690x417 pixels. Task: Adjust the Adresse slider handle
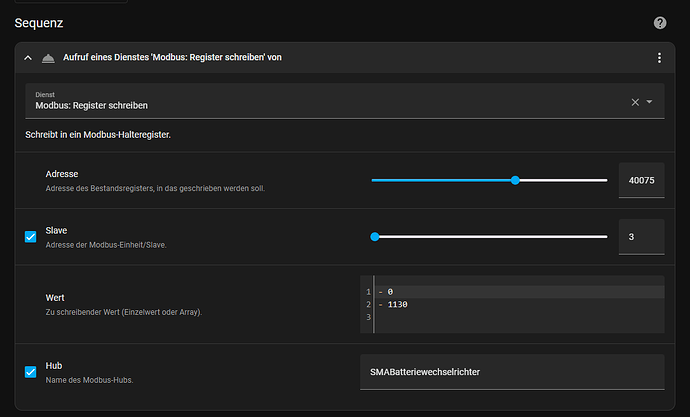pos(515,180)
